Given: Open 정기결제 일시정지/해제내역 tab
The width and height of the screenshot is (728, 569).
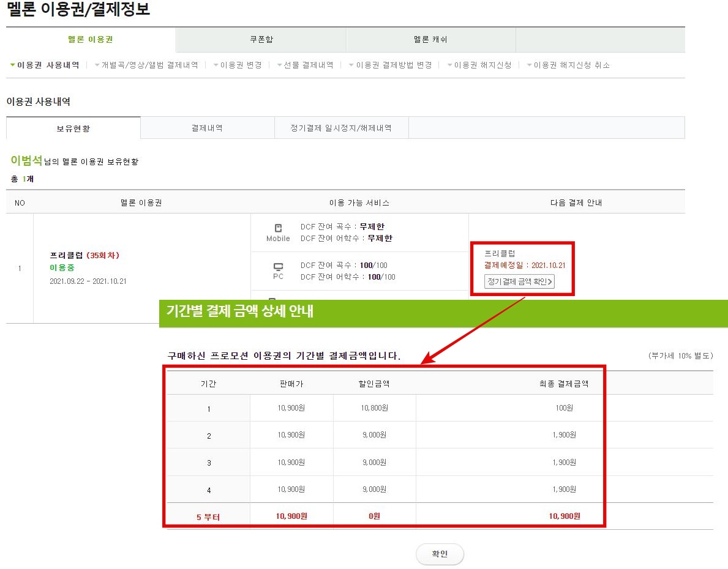Looking at the screenshot, I should point(341,128).
